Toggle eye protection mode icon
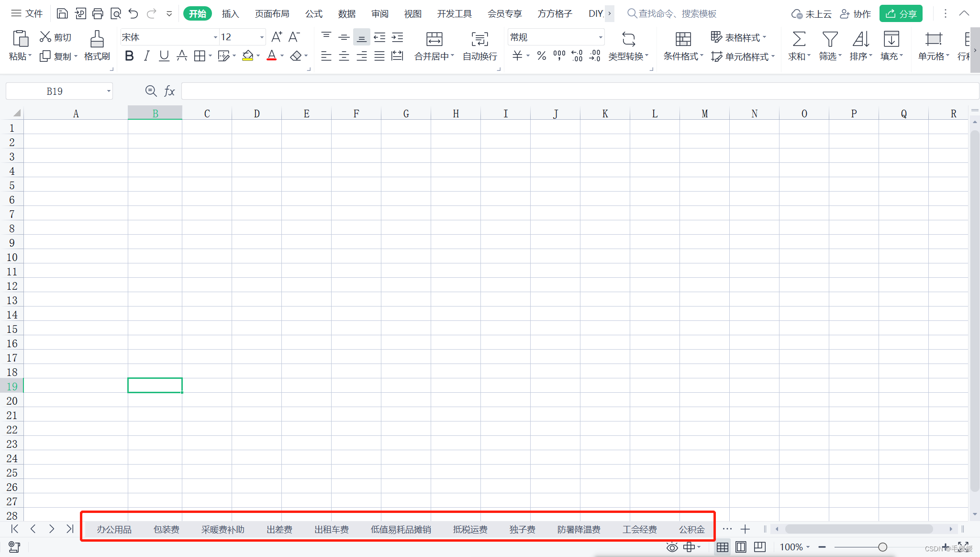This screenshot has height=557, width=980. pyautogui.click(x=672, y=547)
